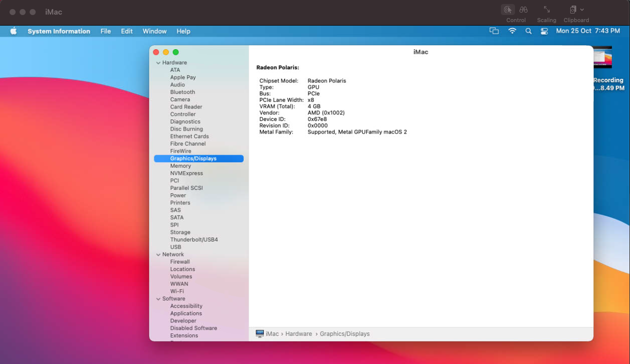630x364 pixels.
Task: Select Diagnostics in the sidebar
Action: (x=185, y=122)
